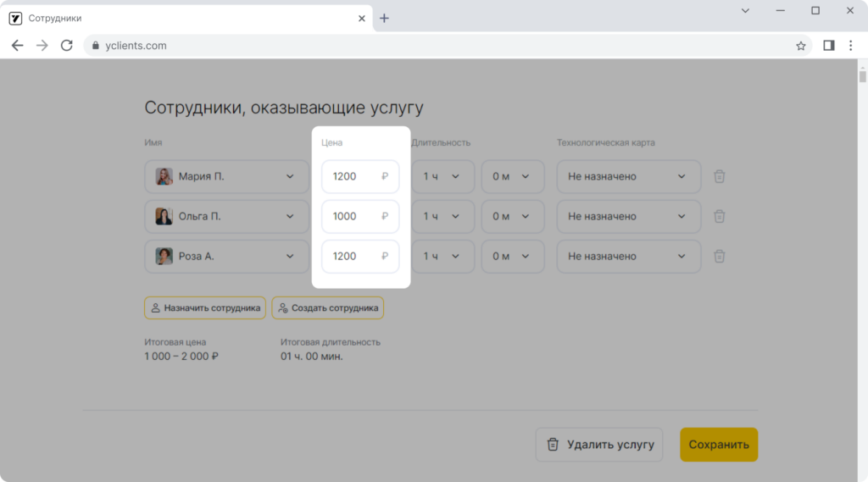The width and height of the screenshot is (868, 482).
Task: Reload the yclients page
Action: [x=66, y=46]
